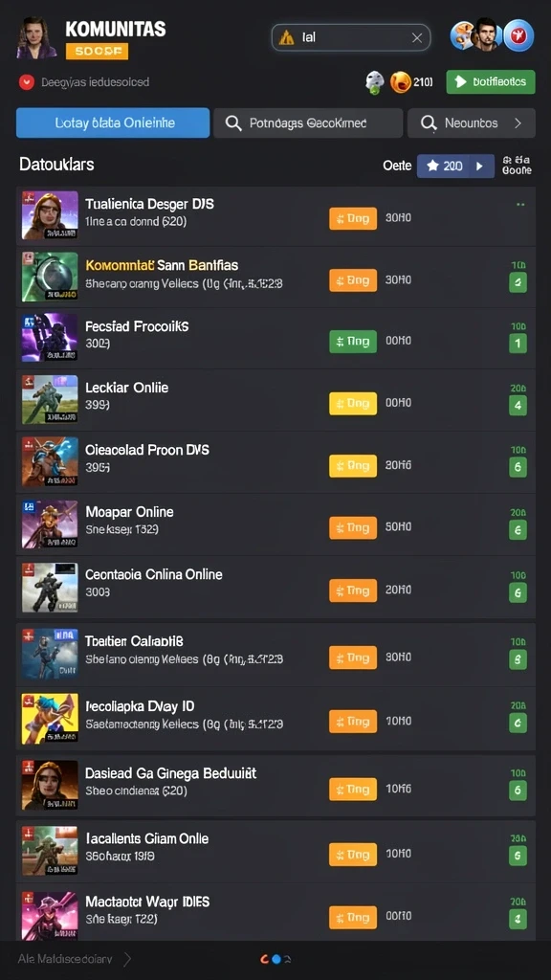Open the Komunitas profile avatar at top left
Screen dimensions: 551x980
pyautogui.click(x=37, y=38)
